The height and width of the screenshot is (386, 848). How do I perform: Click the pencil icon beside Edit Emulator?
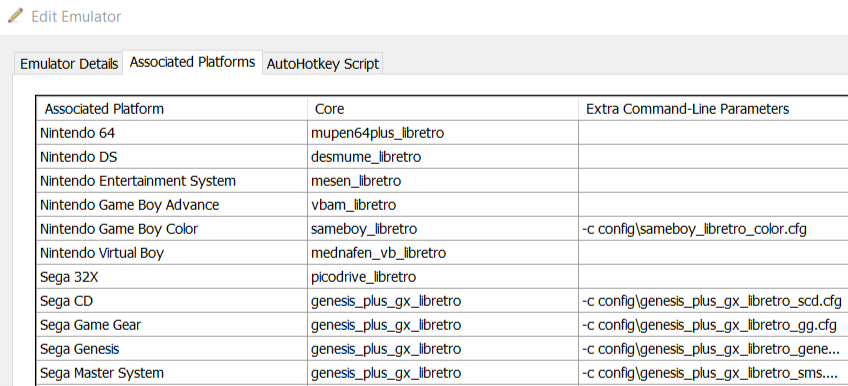pyautogui.click(x=15, y=16)
